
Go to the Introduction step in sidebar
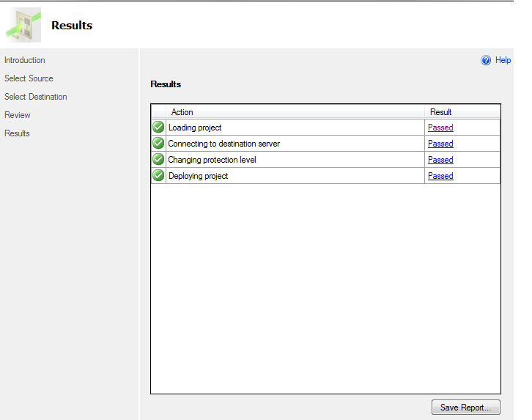pyautogui.click(x=25, y=60)
